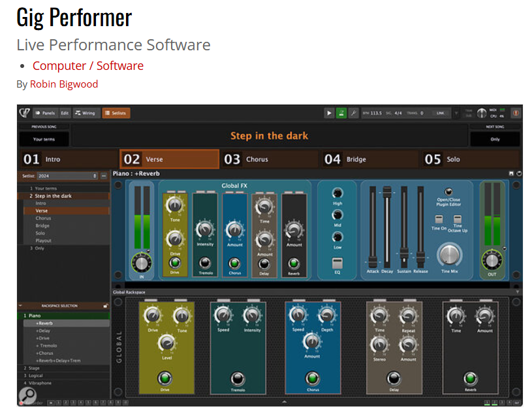The width and height of the screenshot is (532, 413).
Task: Select the Setlists view icon
Action: (x=117, y=112)
